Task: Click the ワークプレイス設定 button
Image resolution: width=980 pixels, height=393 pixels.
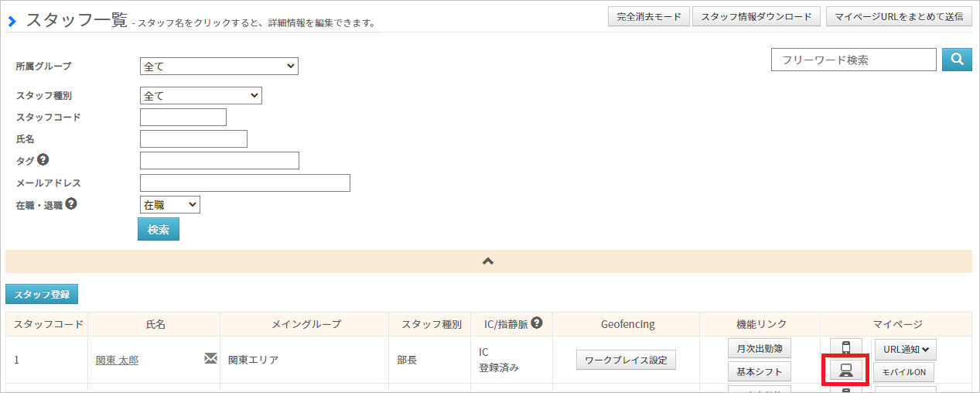Action: [627, 360]
